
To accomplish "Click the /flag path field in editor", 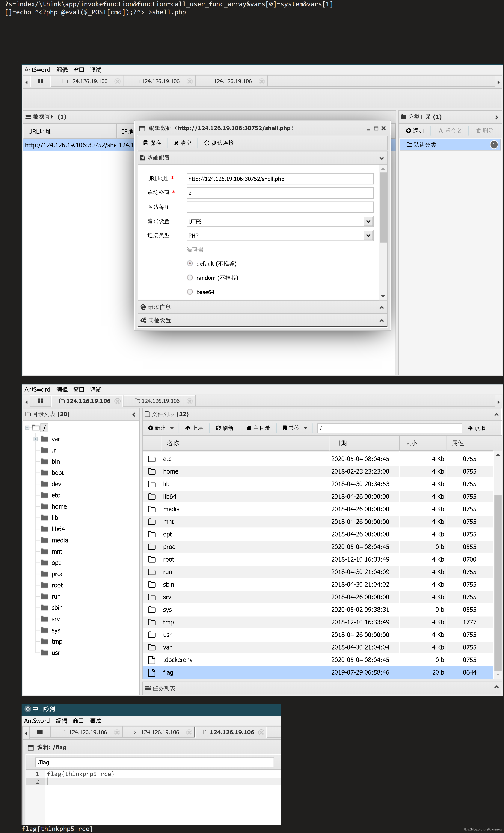I will tap(155, 762).
